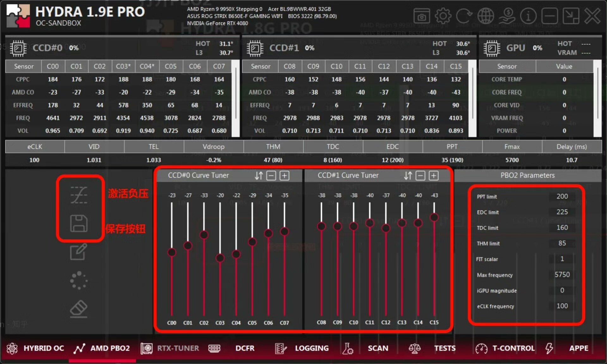Open settings gear icon in header
Viewport: 607px width, 364px height.
tap(443, 16)
